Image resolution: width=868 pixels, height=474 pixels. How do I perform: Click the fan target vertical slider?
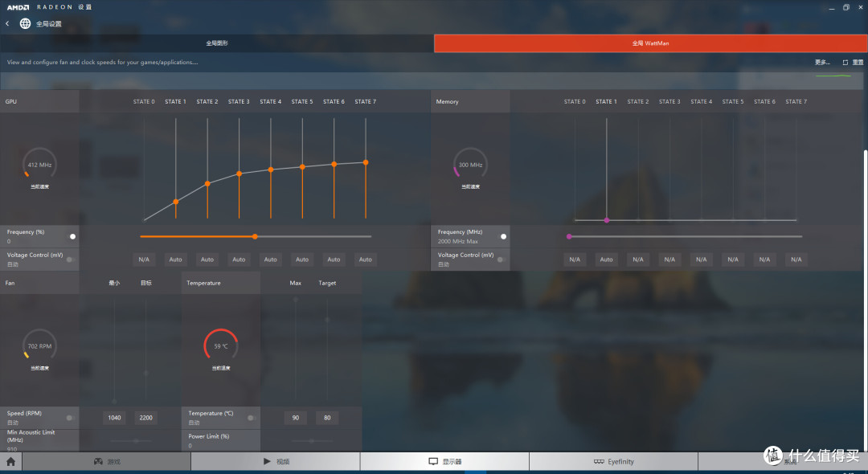(x=145, y=350)
